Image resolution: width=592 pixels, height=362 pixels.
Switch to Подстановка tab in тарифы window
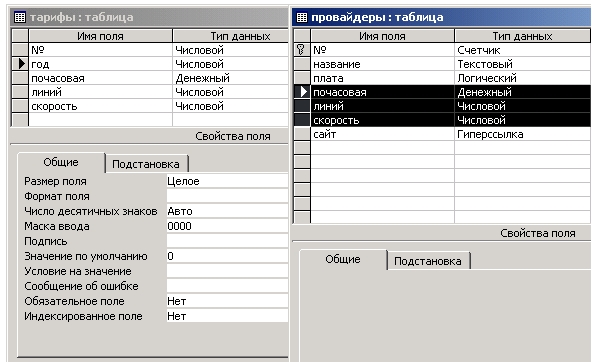(146, 164)
